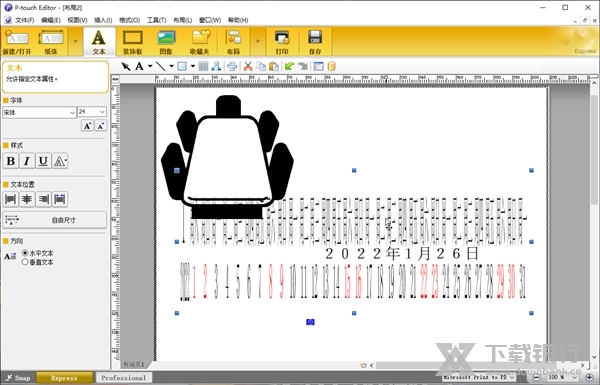Screen dimensions: 600x385
Task: Select the text A tool in toolbar
Action: click(140, 66)
